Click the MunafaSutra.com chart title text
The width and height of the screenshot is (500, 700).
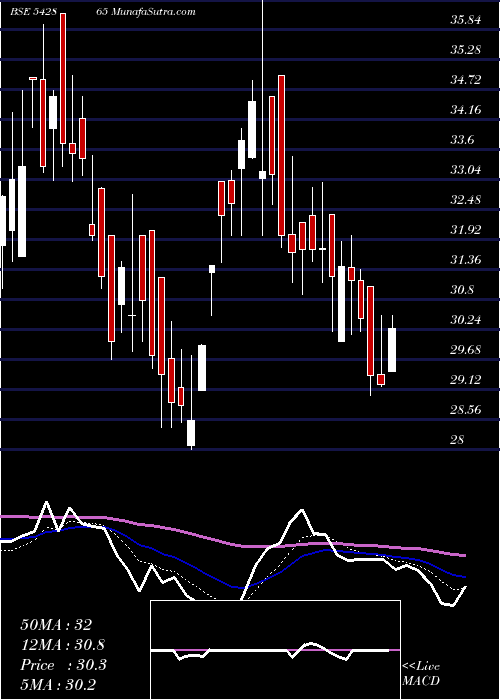click(x=152, y=12)
